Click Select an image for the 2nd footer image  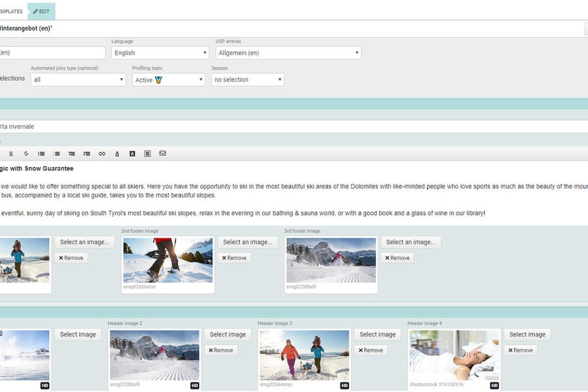click(x=248, y=242)
